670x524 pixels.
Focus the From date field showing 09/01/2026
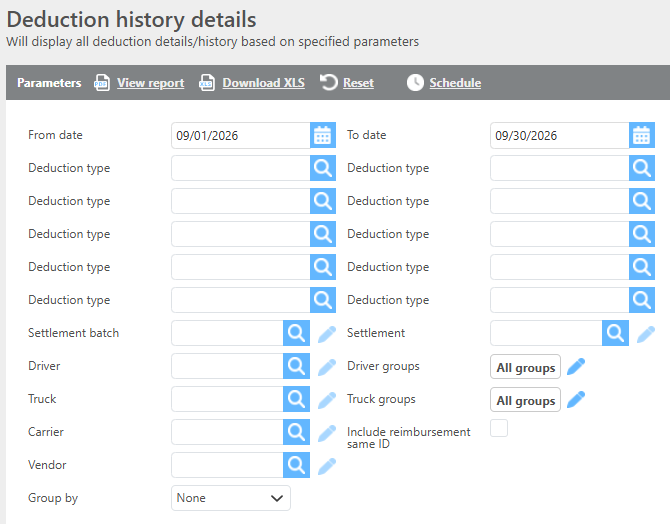241,135
